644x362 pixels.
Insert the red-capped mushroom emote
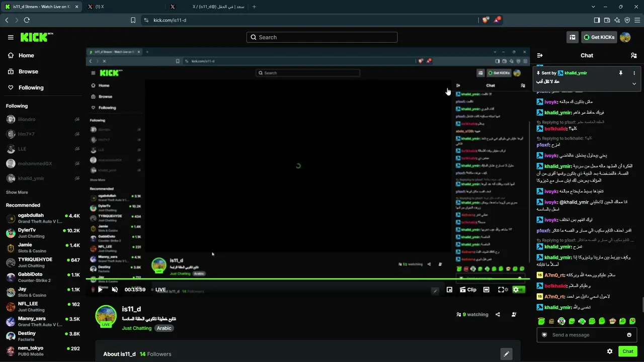tap(612, 321)
